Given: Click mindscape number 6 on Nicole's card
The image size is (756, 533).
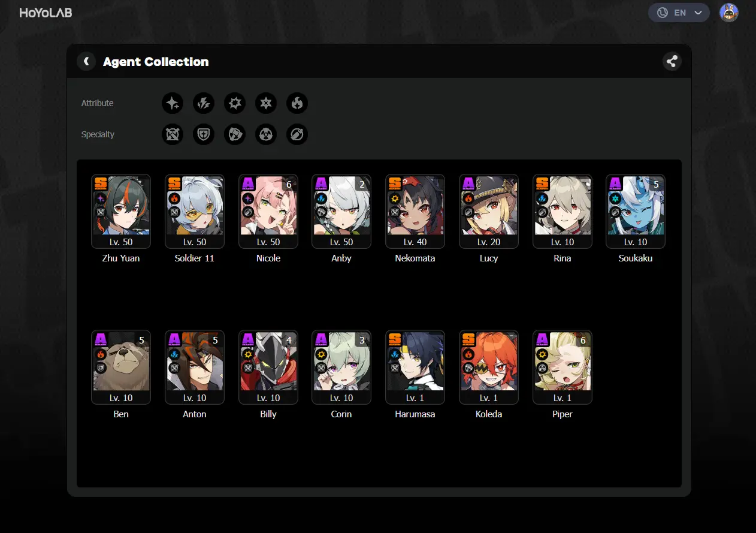Looking at the screenshot, I should click(x=289, y=184).
